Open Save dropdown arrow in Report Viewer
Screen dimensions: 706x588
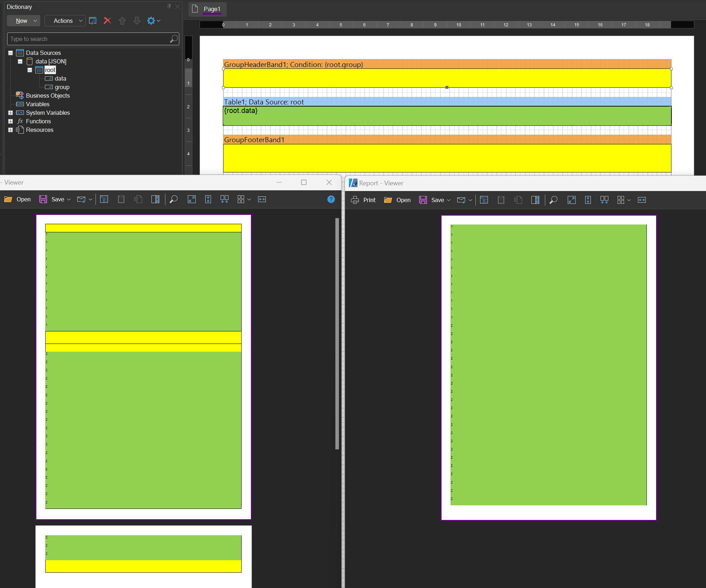pos(449,200)
